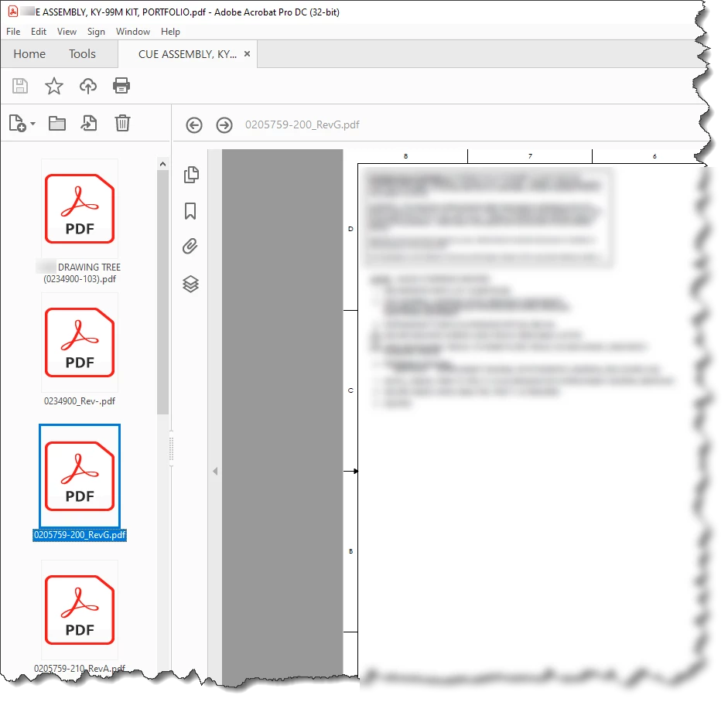Viewport: 728px width, 702px height.
Task: Click the file list vertical scrollbar thumb
Action: (162, 292)
